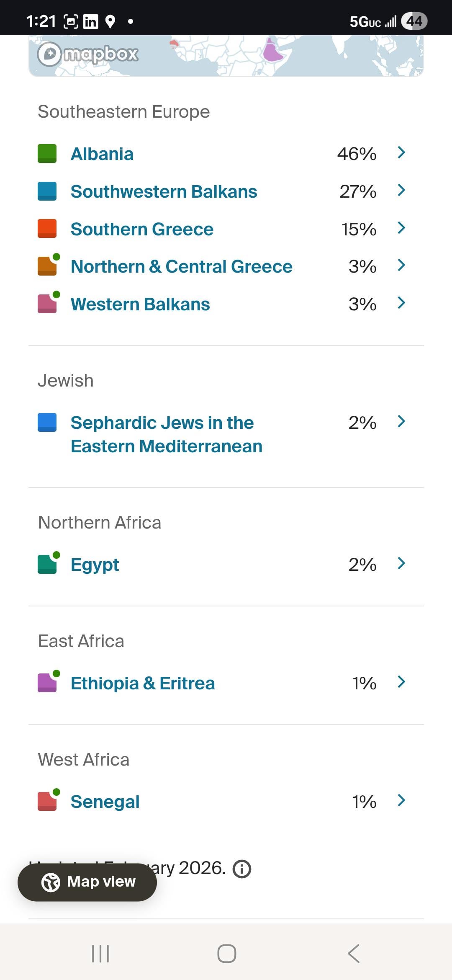Open Ethiopia & Eritrea details
Viewport: 452px width, 980px height.
pos(142,683)
